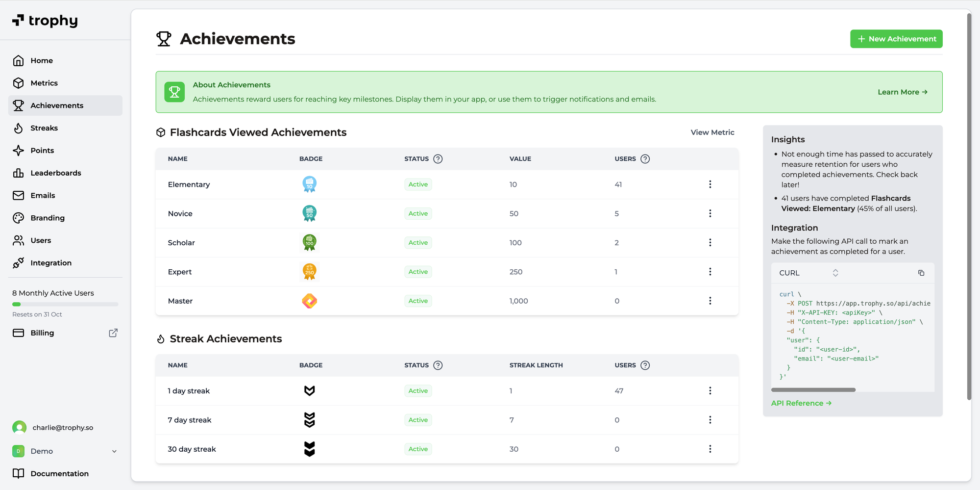Click the trophy logo at top left
980x490 pixels.
(x=45, y=21)
